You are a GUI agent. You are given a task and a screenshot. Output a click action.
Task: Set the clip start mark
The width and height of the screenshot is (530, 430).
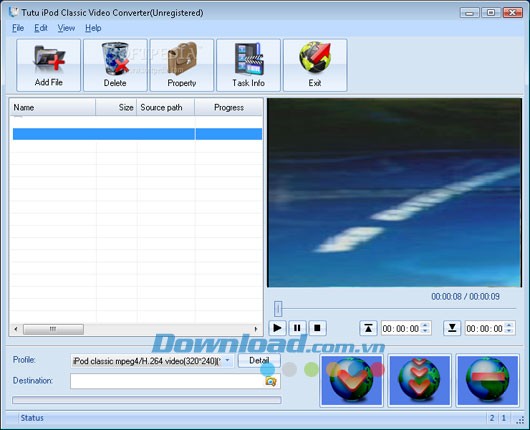click(368, 328)
